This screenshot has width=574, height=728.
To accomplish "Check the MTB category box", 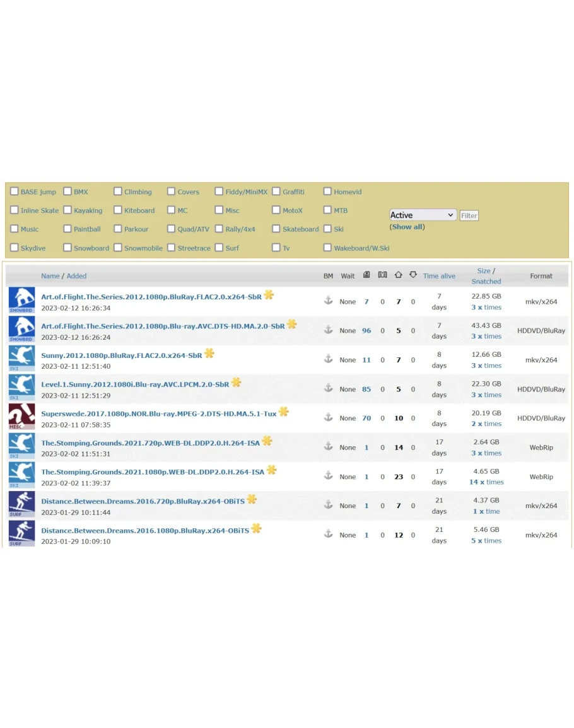I will [327, 210].
